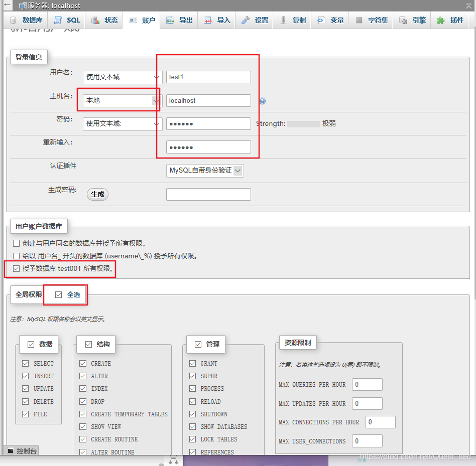Open the 认证插件 MySQL自带身份验证 dropdown
Screen dimensions: 476x466
point(205,171)
